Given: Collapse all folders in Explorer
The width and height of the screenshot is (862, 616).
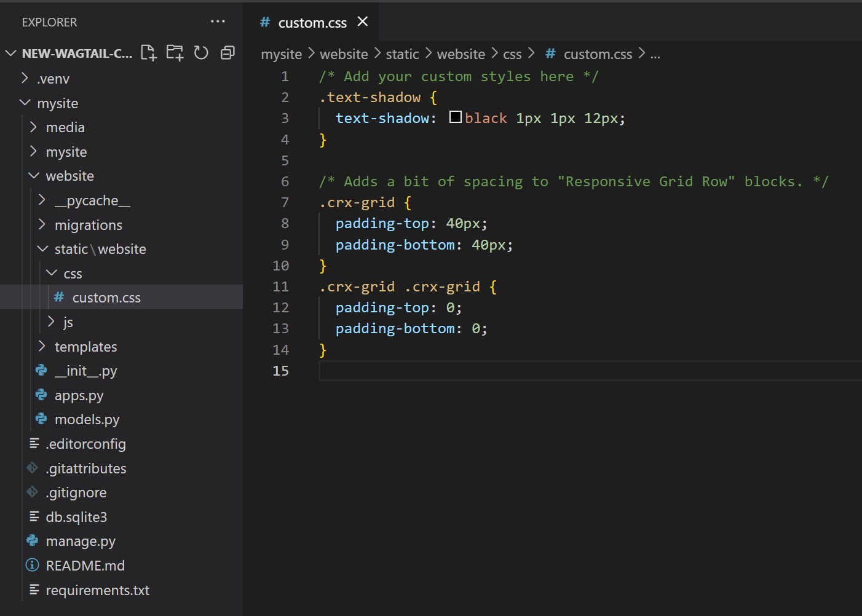Looking at the screenshot, I should 227,53.
